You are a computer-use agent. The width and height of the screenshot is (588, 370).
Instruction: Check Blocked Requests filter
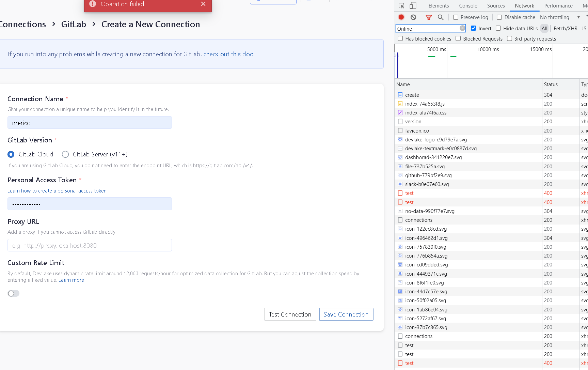tap(458, 38)
